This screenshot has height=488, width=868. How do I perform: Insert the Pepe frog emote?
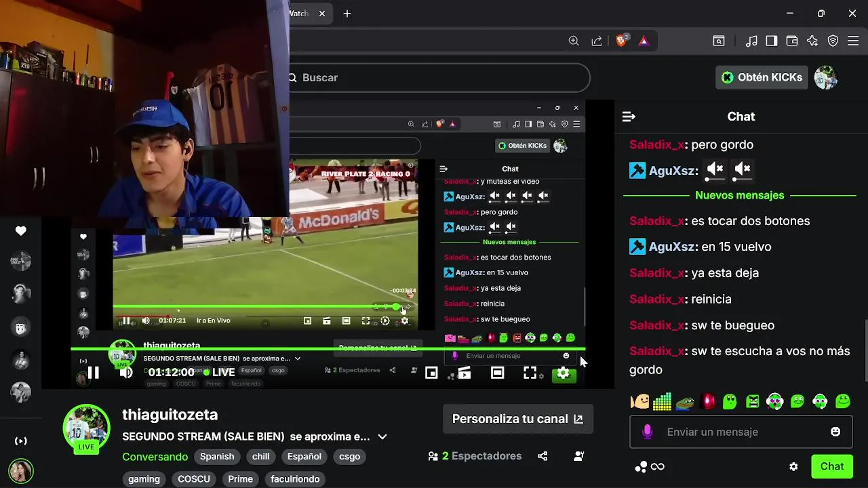pyautogui.click(x=685, y=402)
